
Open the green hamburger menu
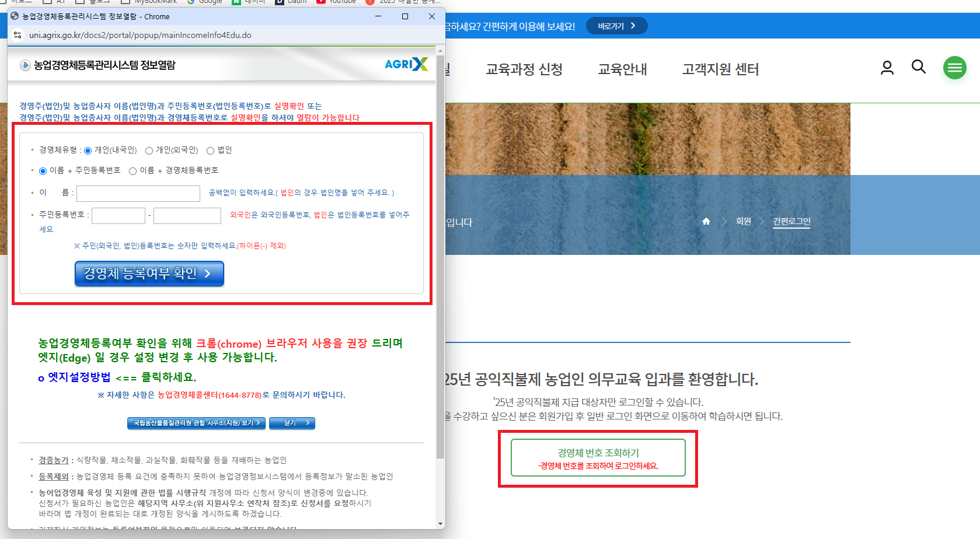955,67
